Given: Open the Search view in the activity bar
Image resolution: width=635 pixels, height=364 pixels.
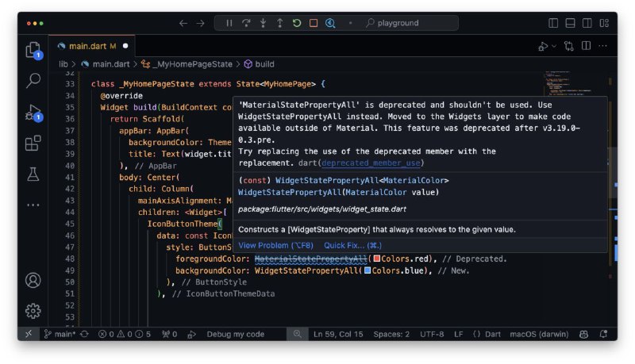Looking at the screenshot, I should (33, 80).
